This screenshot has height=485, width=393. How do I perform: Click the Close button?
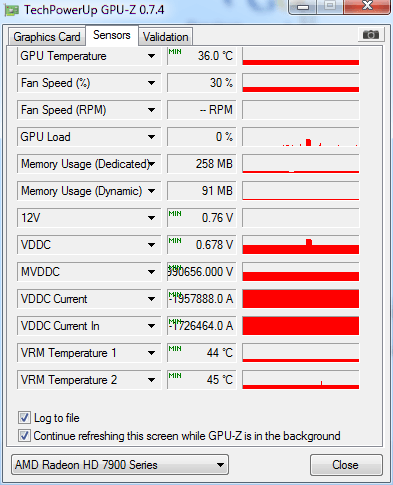coord(346,465)
